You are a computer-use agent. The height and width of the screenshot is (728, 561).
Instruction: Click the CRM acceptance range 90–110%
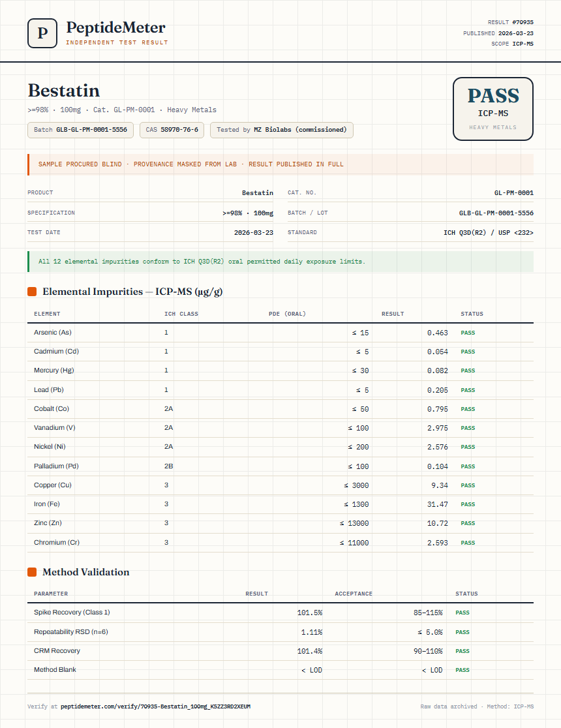tap(428, 652)
